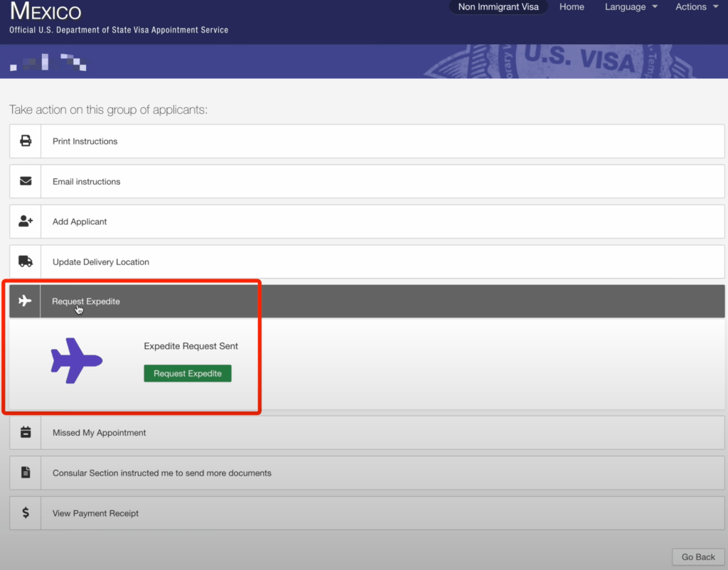
Task: Select the Non Immigrant Visa pill
Action: 498,7
